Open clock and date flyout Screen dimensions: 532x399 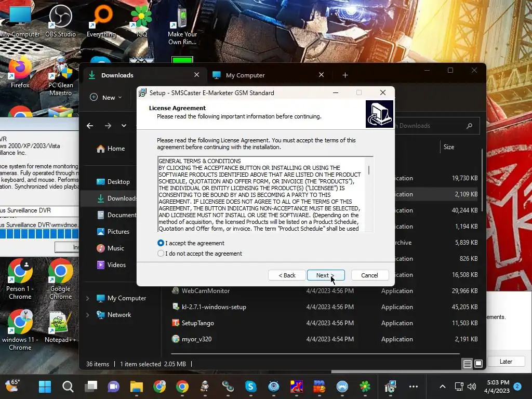click(x=497, y=387)
